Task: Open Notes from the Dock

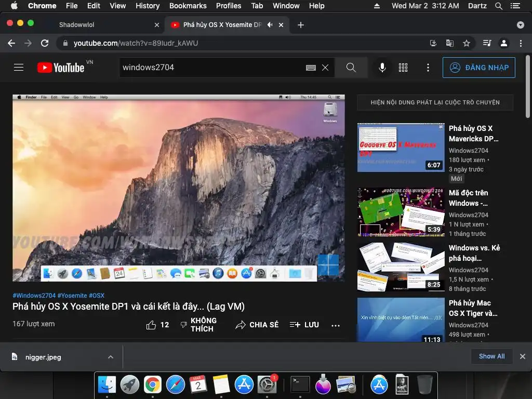Action: 221,384
